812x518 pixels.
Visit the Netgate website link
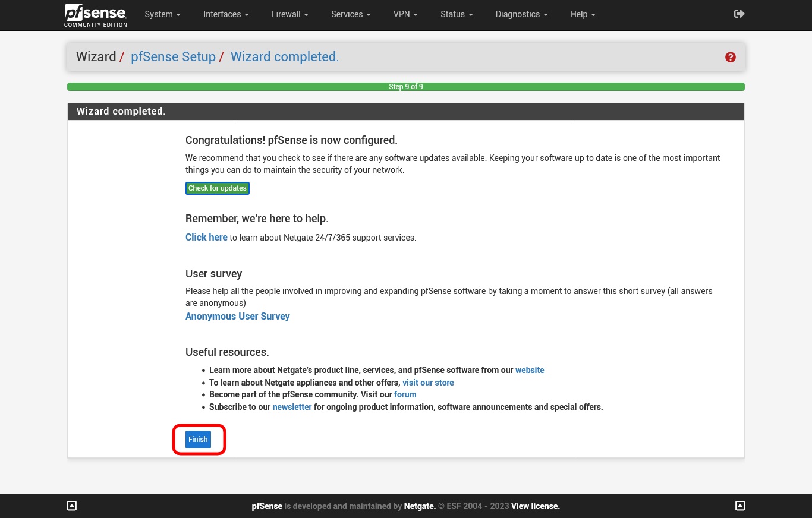click(530, 370)
